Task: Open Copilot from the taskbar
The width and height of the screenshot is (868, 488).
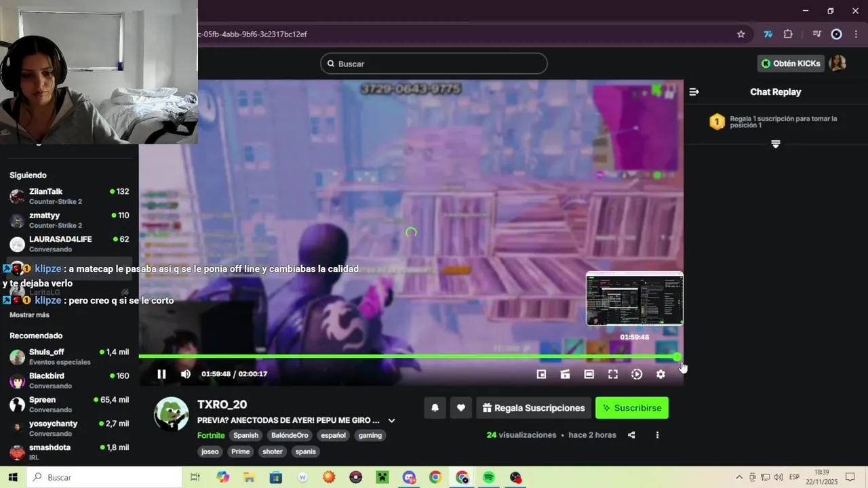Action: (223, 477)
